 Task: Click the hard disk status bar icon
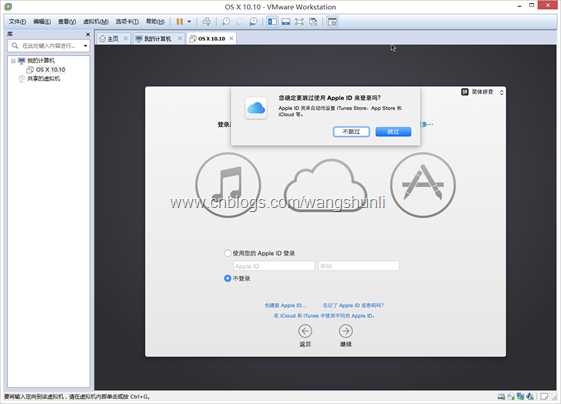(501, 396)
